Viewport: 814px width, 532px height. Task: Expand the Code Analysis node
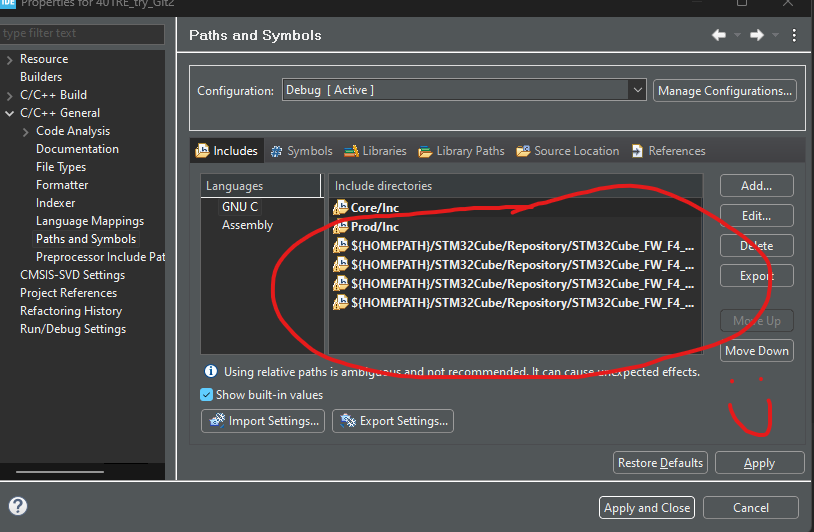coord(25,132)
